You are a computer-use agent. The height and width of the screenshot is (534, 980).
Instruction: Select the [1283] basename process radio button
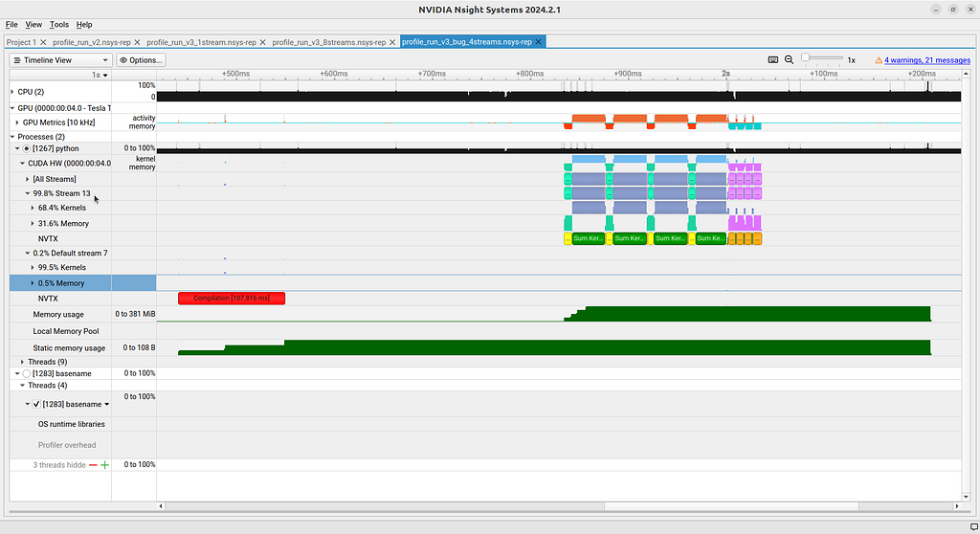pyautogui.click(x=26, y=374)
